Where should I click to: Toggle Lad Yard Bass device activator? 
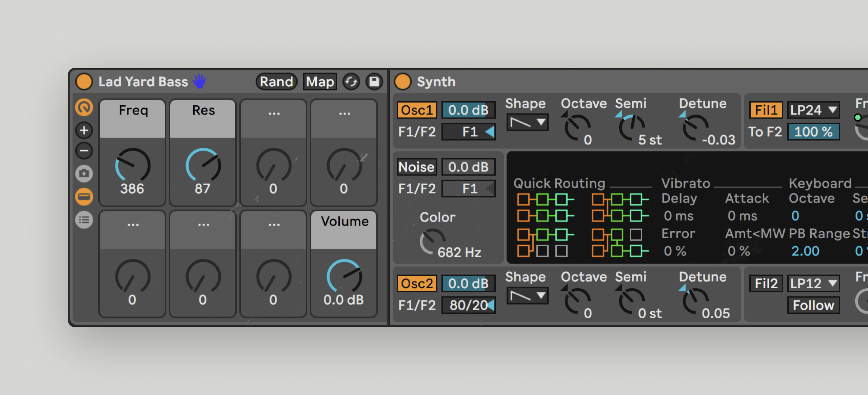point(84,82)
